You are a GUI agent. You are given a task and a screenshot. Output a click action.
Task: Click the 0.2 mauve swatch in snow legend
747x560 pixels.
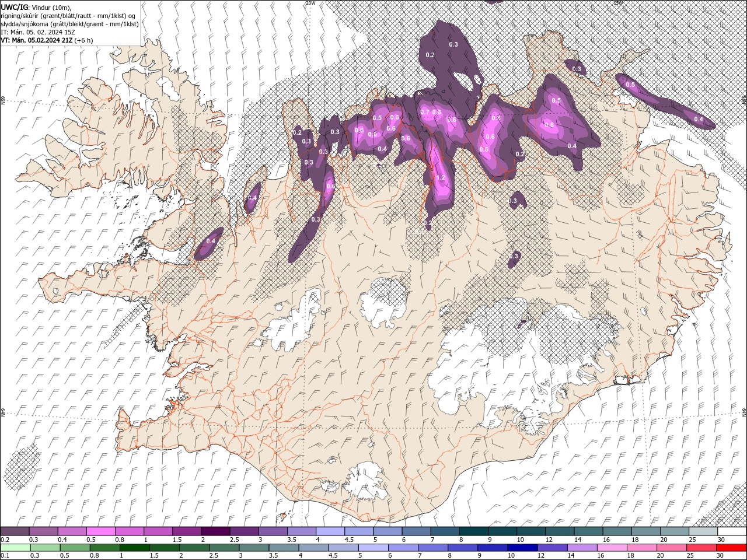(x=15, y=531)
